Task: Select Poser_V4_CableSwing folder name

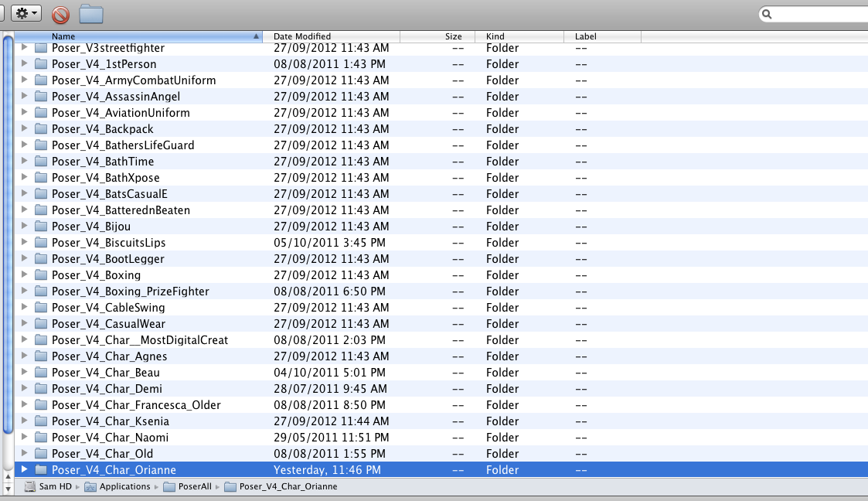Action: coord(108,307)
